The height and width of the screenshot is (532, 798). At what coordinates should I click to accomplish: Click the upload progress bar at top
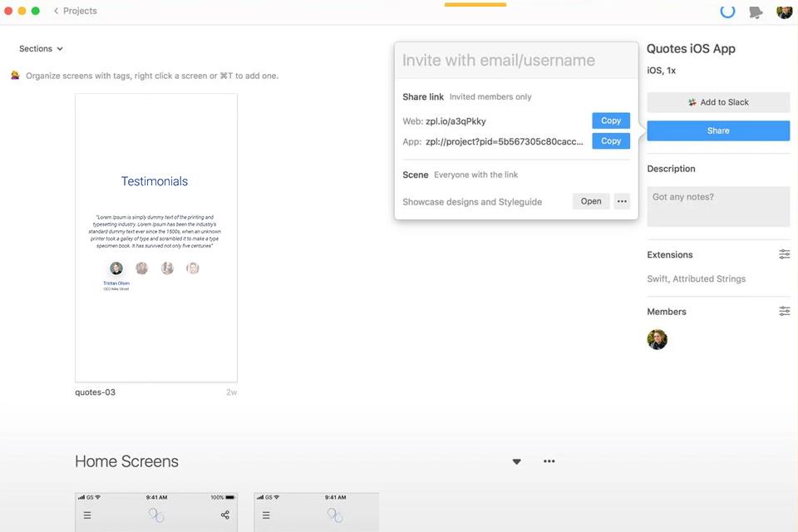pos(475,2)
